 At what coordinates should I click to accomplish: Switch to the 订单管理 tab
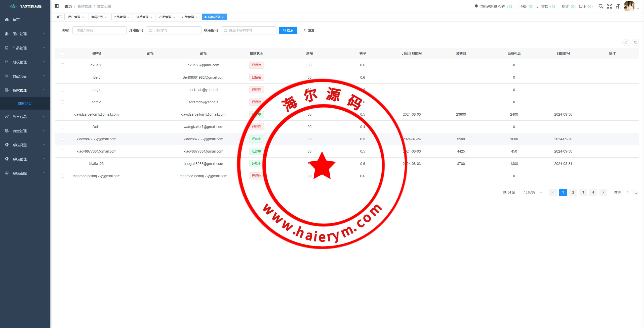tap(142, 17)
